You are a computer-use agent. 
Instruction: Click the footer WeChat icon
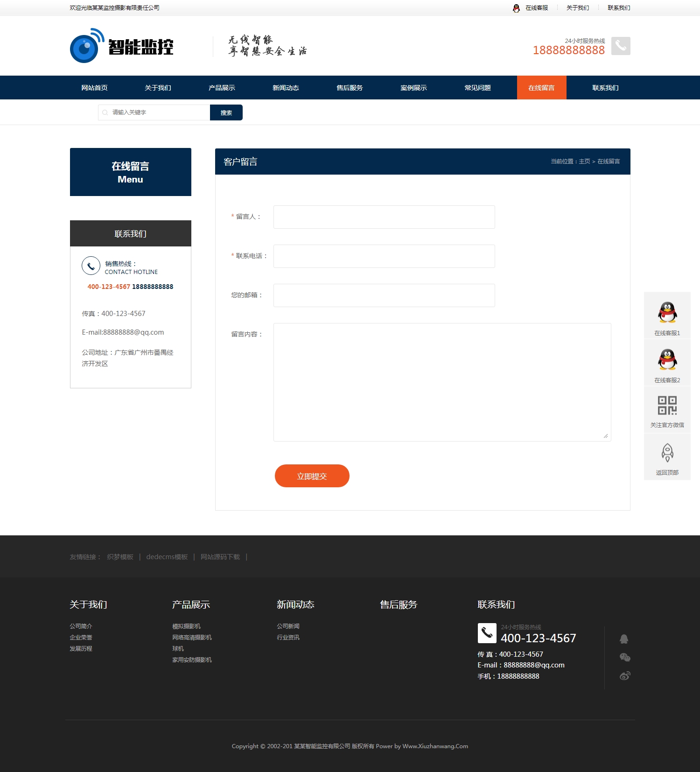[x=625, y=658]
